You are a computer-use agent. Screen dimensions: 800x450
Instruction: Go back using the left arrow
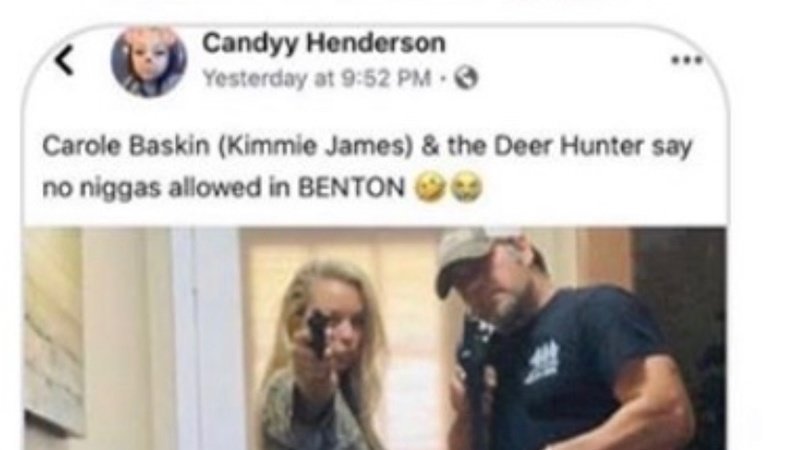(x=64, y=60)
